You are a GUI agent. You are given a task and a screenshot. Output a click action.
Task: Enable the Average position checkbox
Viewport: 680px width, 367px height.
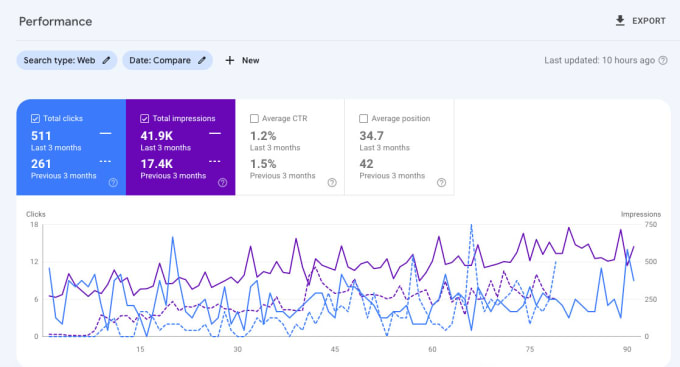coord(364,118)
